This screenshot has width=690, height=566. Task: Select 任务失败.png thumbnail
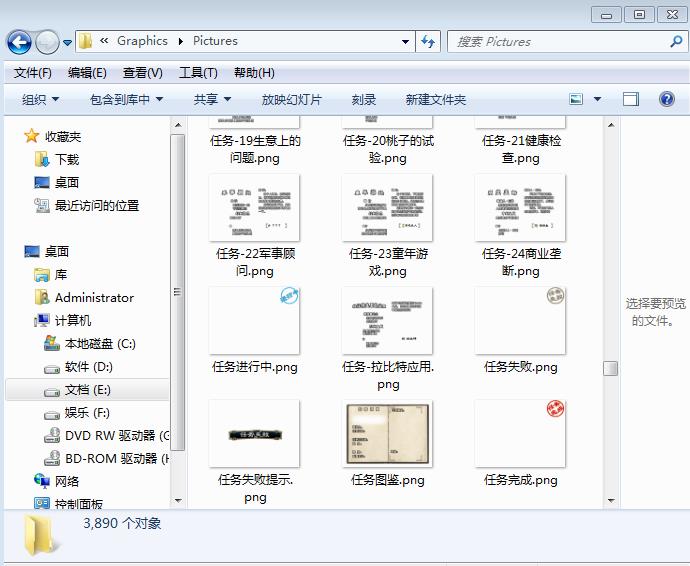(x=520, y=320)
